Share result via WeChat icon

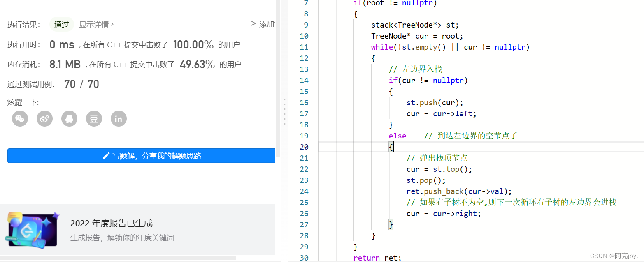point(20,119)
